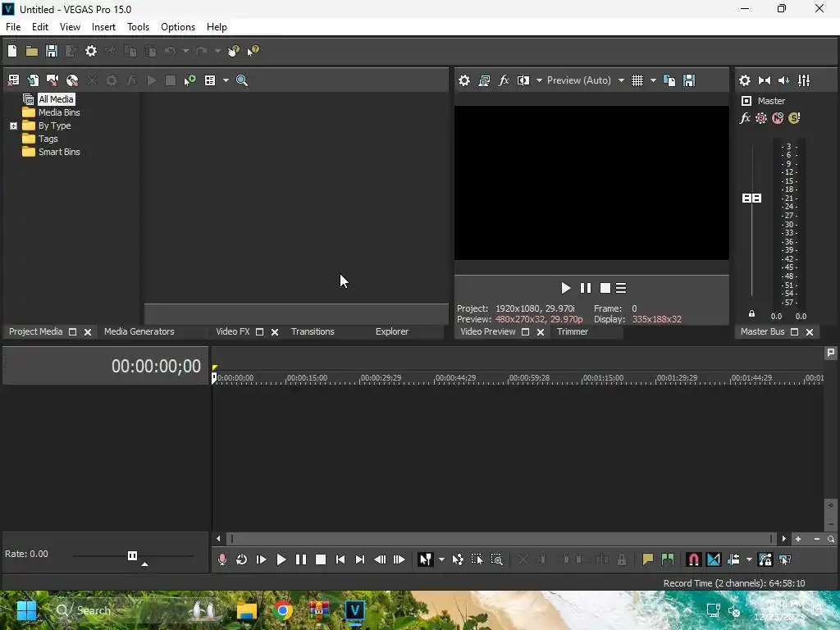This screenshot has height=630, width=840.
Task: Toggle Ignore Event Grouping button
Action: pos(785,559)
